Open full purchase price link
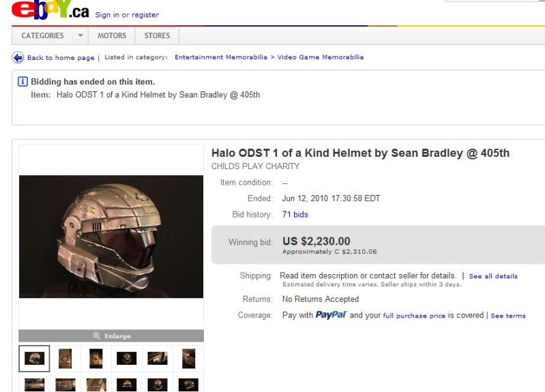545x392 pixels. 414,316
